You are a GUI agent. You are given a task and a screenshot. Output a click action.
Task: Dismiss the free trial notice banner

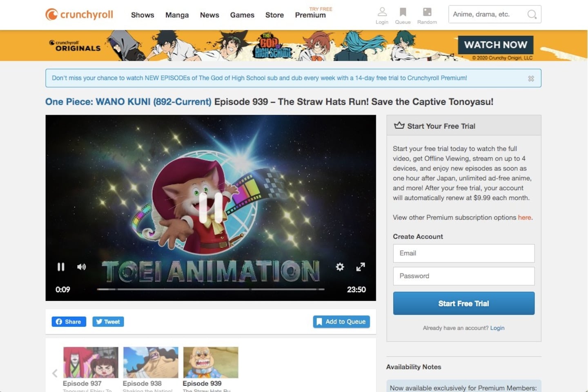[x=531, y=78]
